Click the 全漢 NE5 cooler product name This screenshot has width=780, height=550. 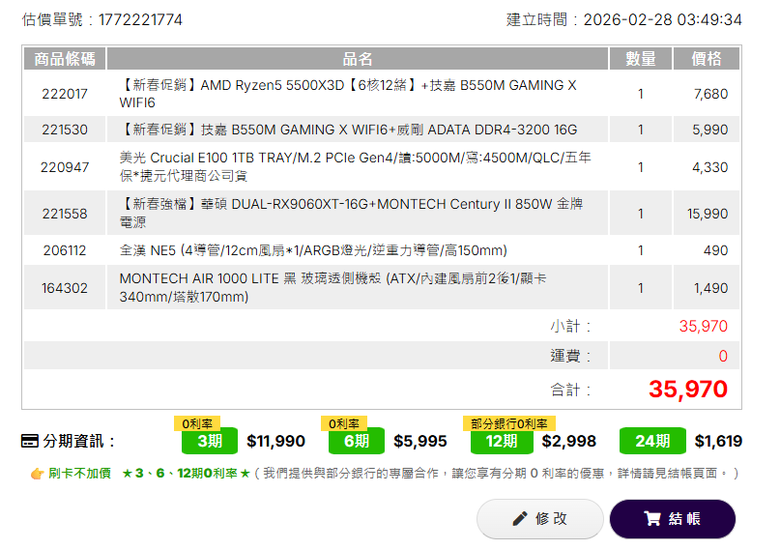(313, 250)
